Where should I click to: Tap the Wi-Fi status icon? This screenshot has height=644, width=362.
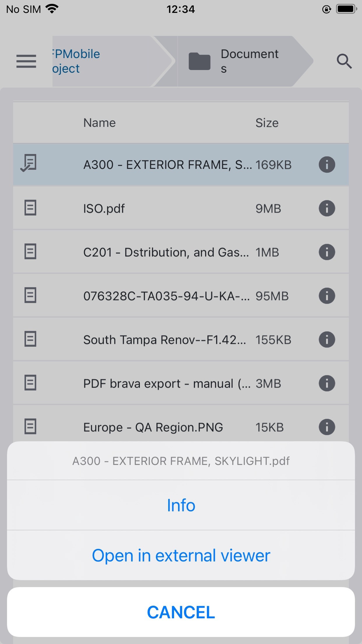52,9
